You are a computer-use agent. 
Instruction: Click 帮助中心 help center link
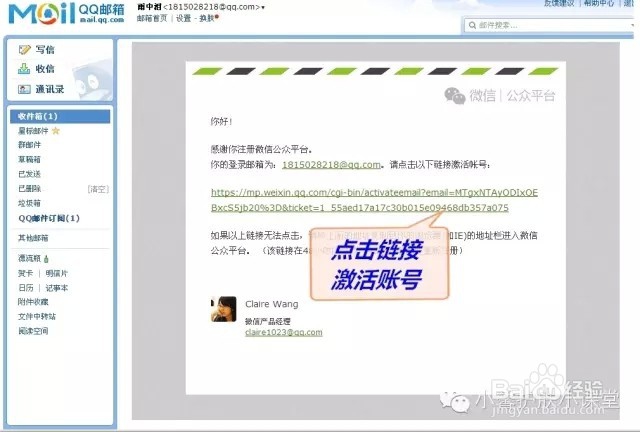pyautogui.click(x=599, y=3)
